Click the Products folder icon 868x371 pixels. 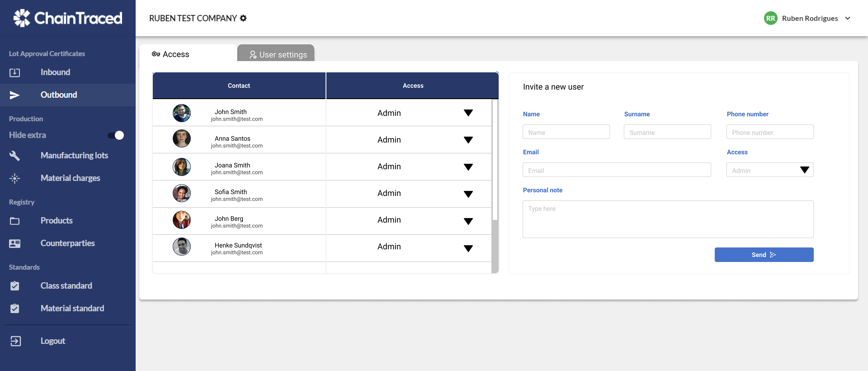tap(14, 221)
